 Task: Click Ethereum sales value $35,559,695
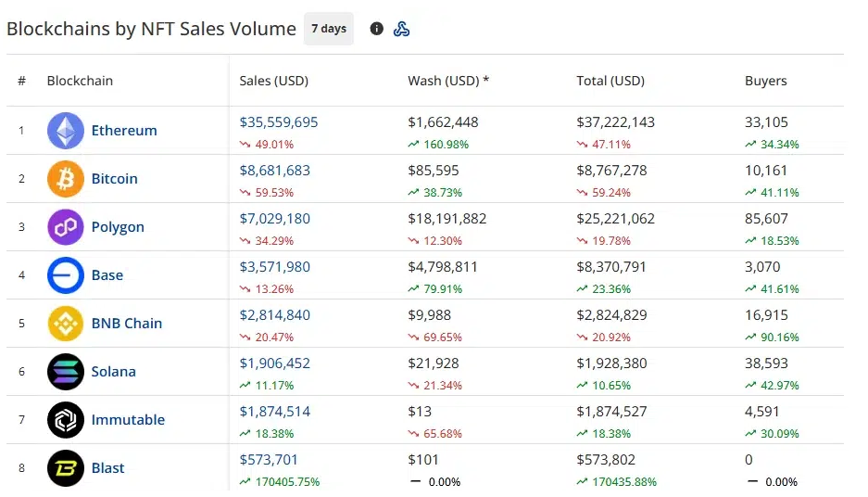click(279, 122)
